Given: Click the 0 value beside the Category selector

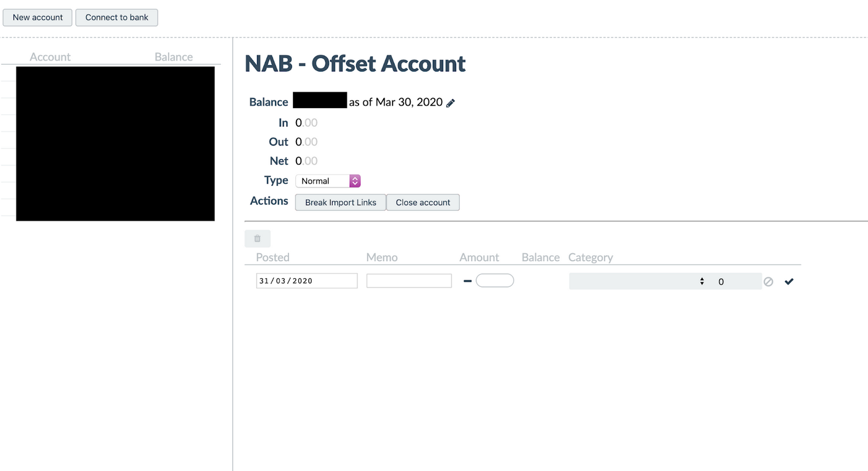Looking at the screenshot, I should 721,282.
